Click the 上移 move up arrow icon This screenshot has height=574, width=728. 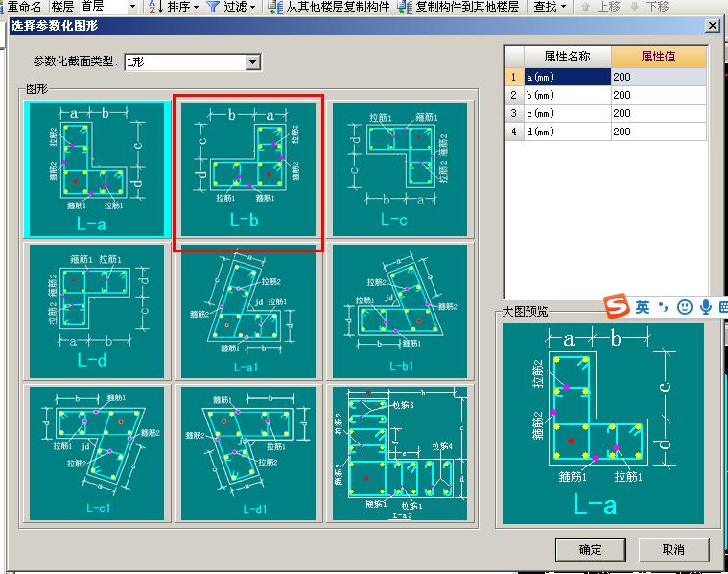[x=585, y=7]
